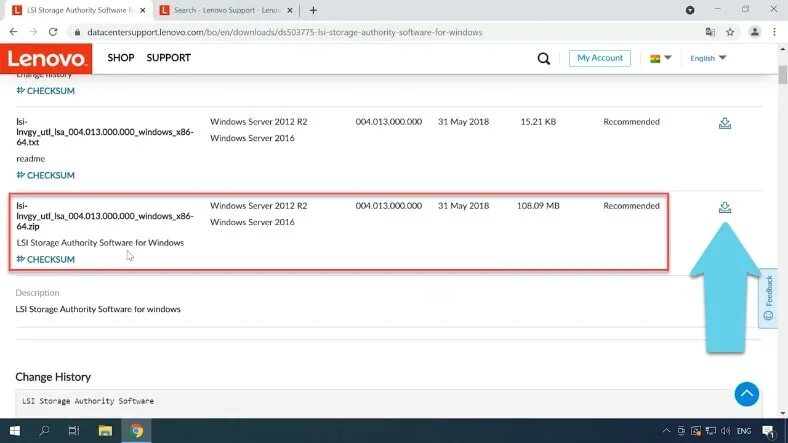788x443 pixels.
Task: Download the lsa windows x86-64.txt readme file
Action: pos(725,123)
